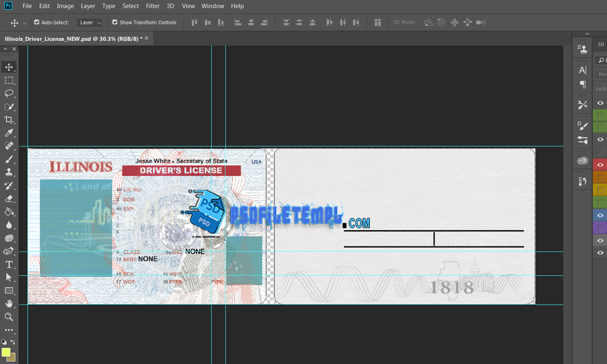Hide the red-labeled layer
Image resolution: width=607 pixels, height=364 pixels.
point(600,165)
